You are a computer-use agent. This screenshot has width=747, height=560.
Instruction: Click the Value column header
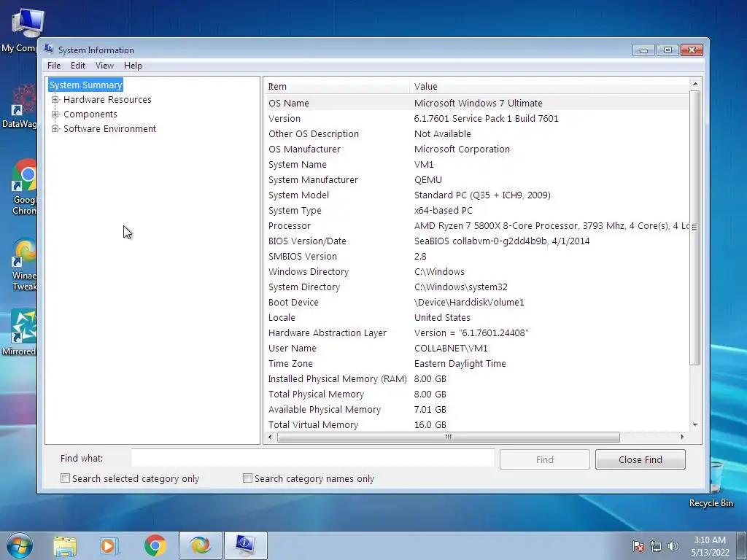coord(549,86)
